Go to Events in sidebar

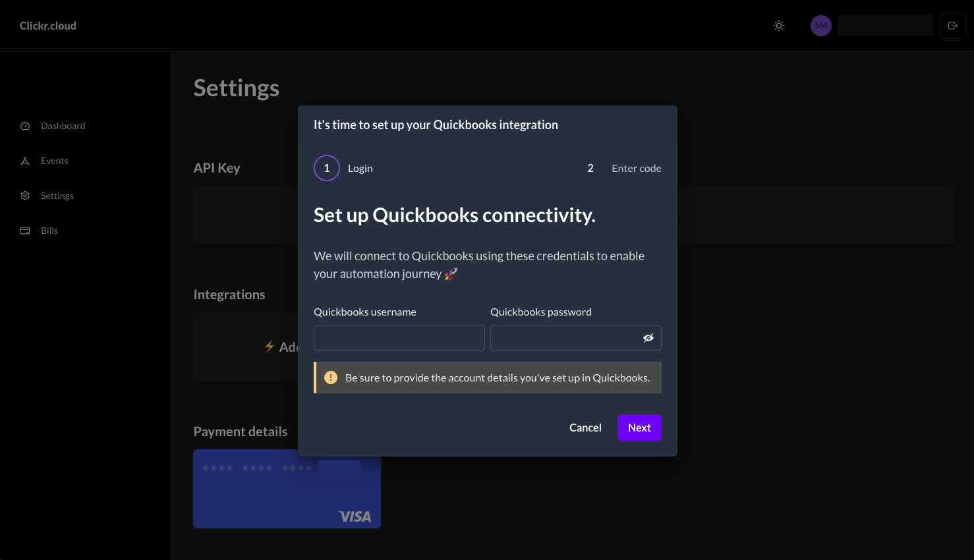[x=54, y=161]
